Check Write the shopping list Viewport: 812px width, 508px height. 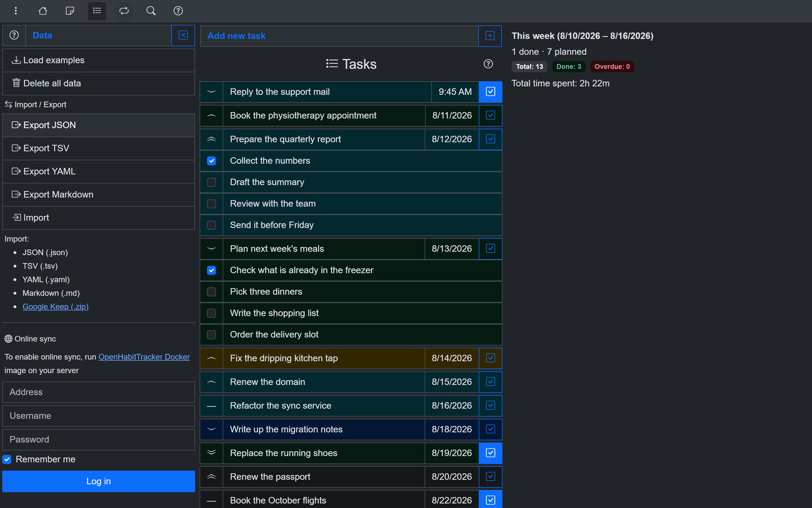[x=211, y=313]
